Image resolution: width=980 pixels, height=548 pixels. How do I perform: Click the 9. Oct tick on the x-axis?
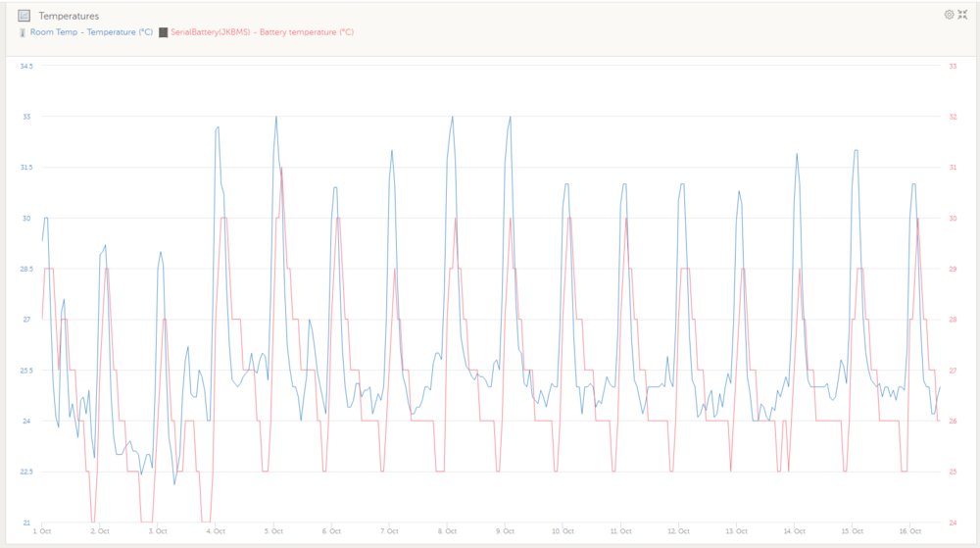click(505, 531)
